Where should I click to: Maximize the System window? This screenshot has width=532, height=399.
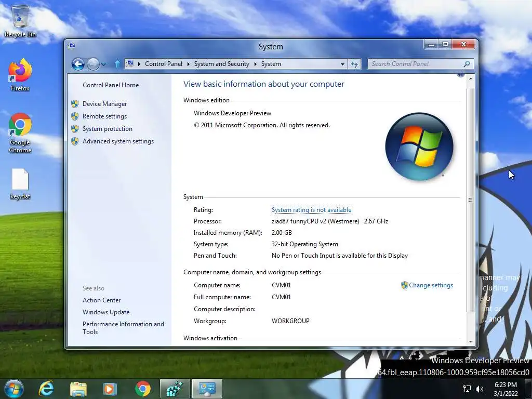pos(445,45)
